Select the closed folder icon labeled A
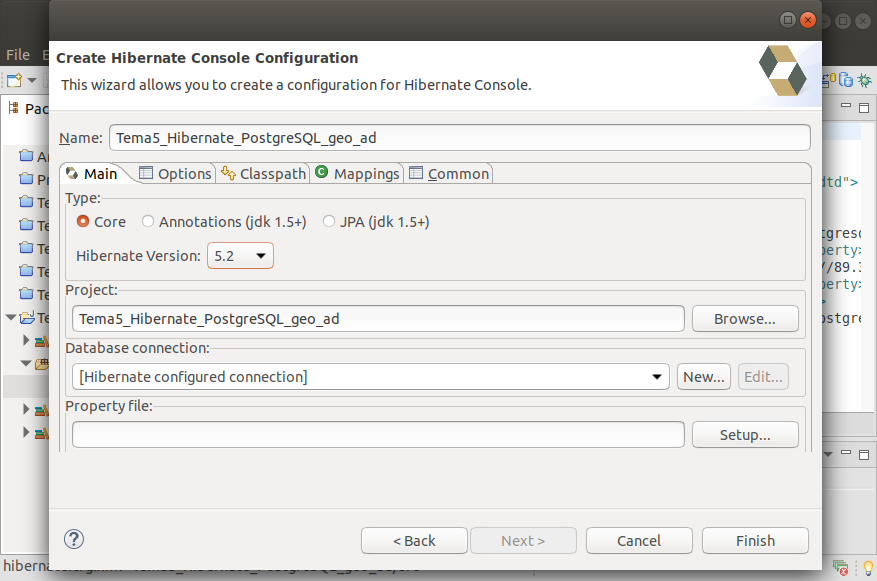Viewport: 877px width, 581px height. (26, 155)
